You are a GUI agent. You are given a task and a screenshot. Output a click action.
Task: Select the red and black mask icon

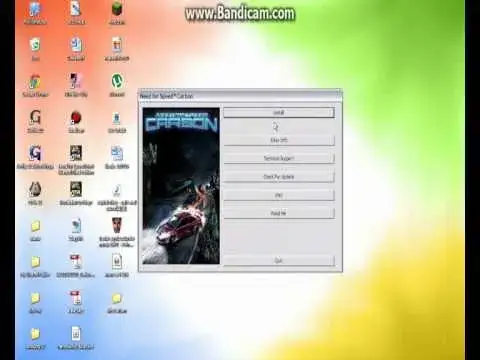[117, 226]
